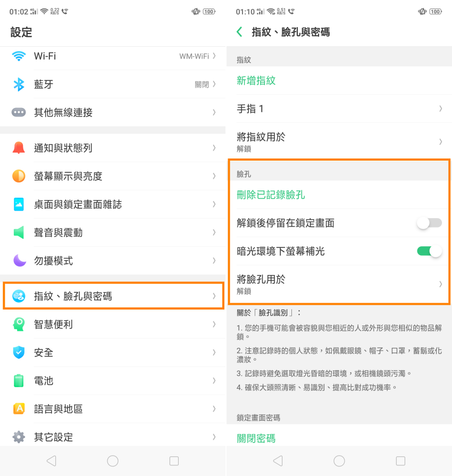452x476 pixels.
Task: Tap the 安全 shield icon
Action: click(19, 353)
